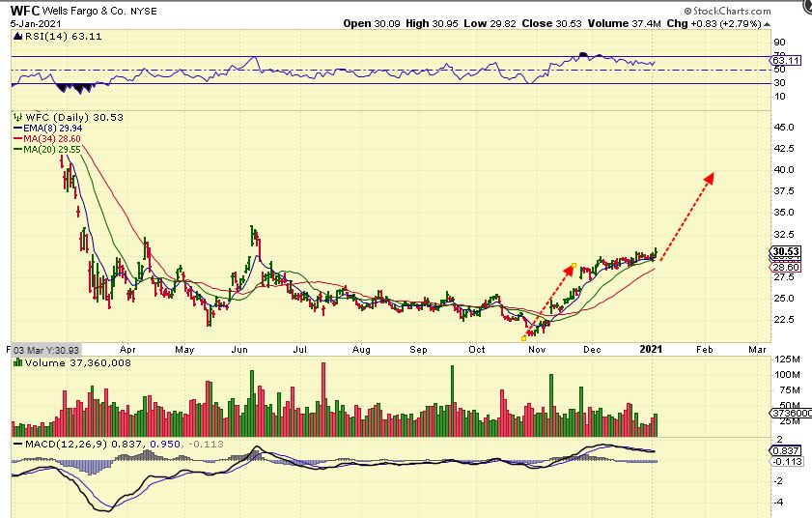Click the Apr month label on the time axis
Viewport: 812px width, 518px height.
coord(127,350)
